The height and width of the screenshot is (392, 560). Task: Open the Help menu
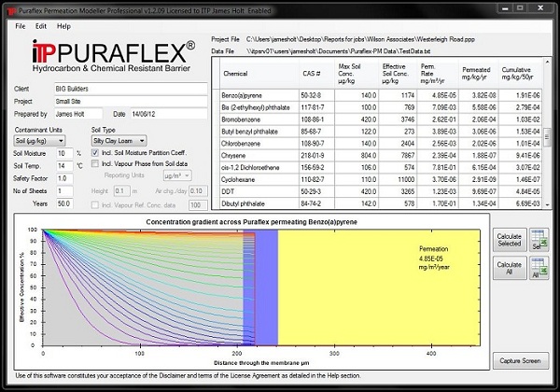63,25
